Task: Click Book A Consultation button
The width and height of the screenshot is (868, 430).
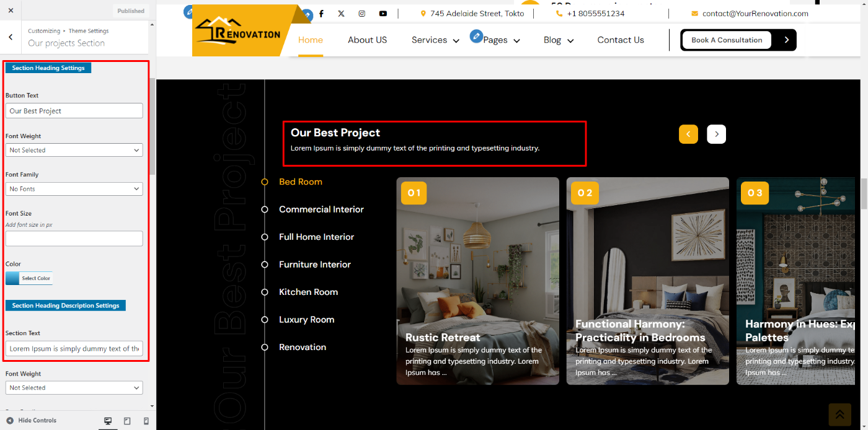Action: pos(727,40)
